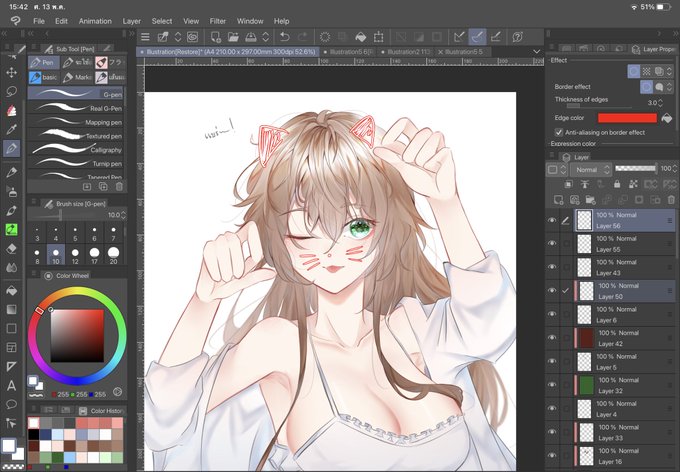Toggle visibility of Layer 50
The width and height of the screenshot is (680, 472).
click(x=552, y=291)
